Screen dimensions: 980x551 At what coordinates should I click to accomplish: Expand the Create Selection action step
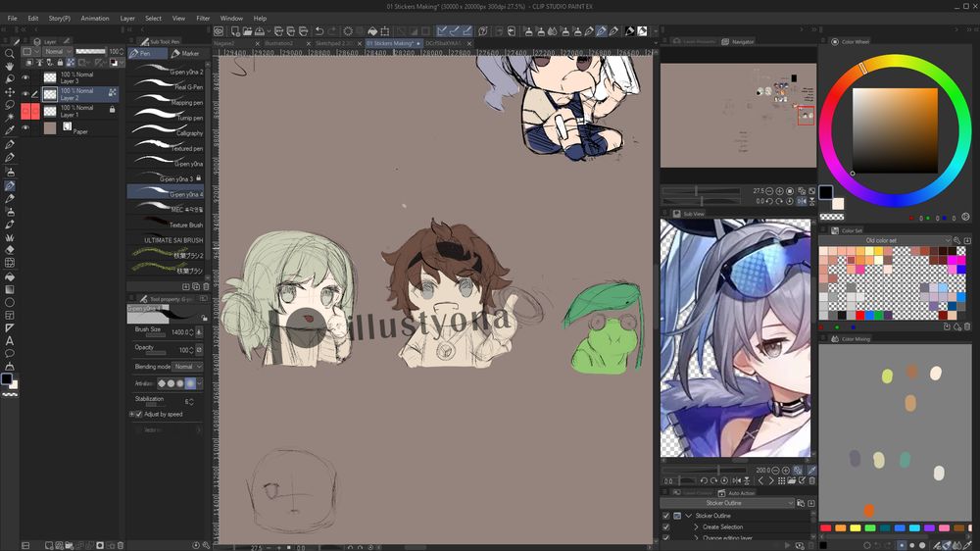(x=696, y=527)
